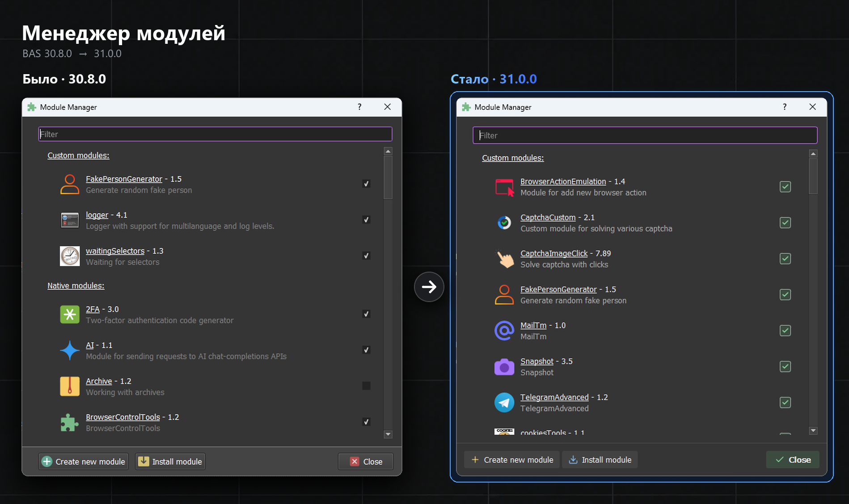Click Create new module in 31.0.0 window
The height and width of the screenshot is (504, 849).
click(x=512, y=460)
